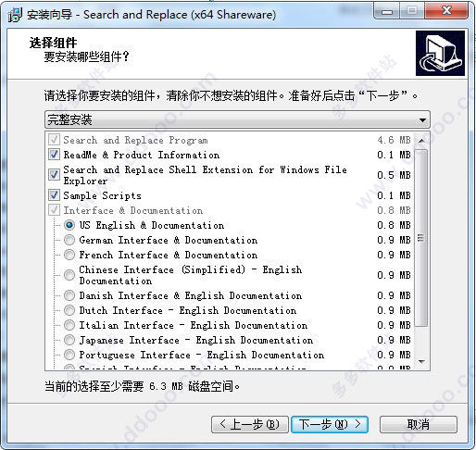This screenshot has height=450, width=476.
Task: Choose Danish Interface radio button
Action: click(x=69, y=295)
